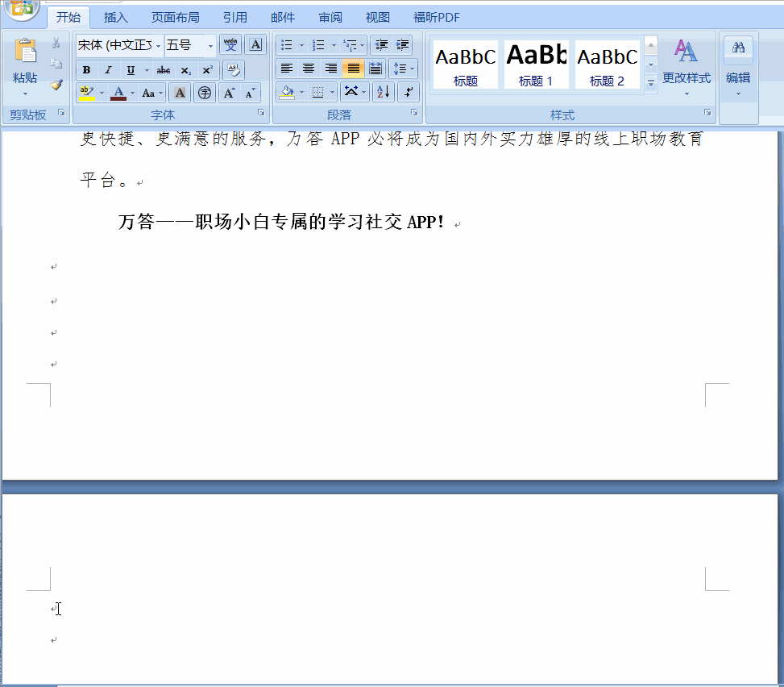Viewport: 784px width, 687px height.
Task: Open the 引用 tab
Action: tap(235, 18)
